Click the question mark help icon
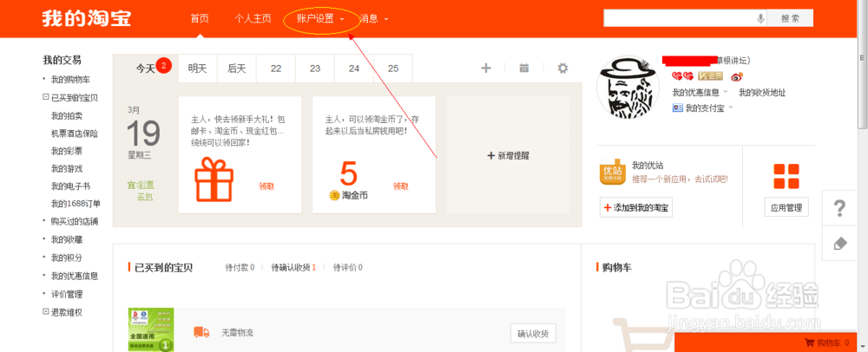 839,209
